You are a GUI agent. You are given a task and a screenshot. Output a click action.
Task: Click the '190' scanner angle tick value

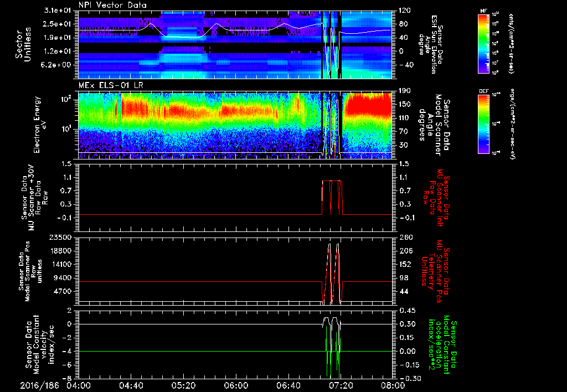(404, 91)
